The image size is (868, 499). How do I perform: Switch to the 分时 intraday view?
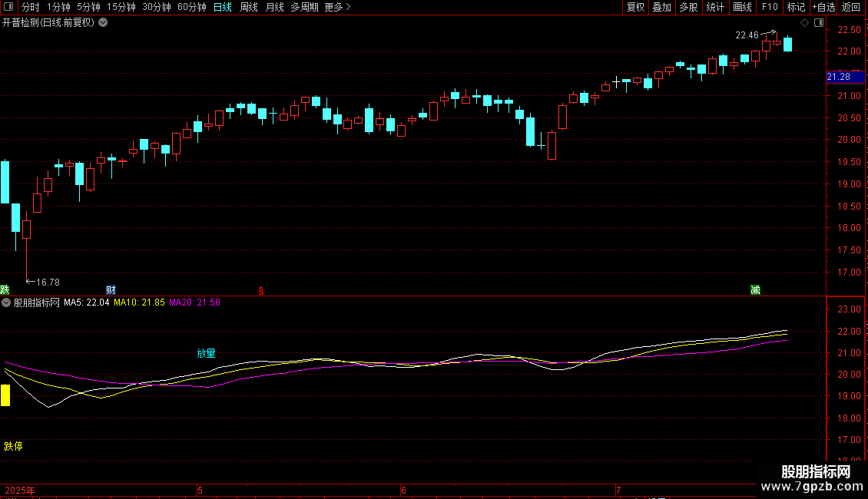point(31,7)
